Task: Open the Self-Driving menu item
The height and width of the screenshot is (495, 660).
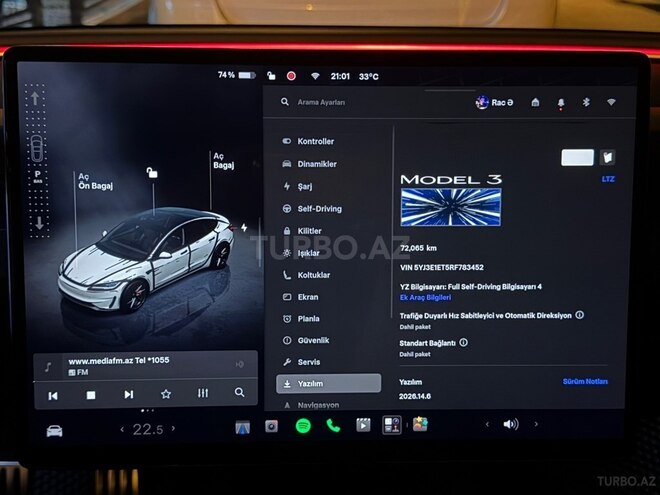Action: point(312,209)
